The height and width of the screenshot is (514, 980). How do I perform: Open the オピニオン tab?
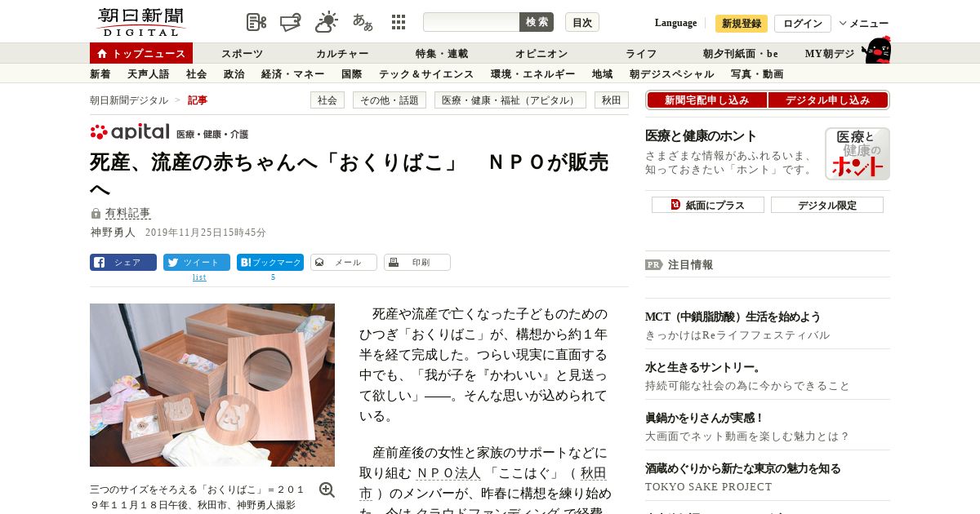[541, 53]
